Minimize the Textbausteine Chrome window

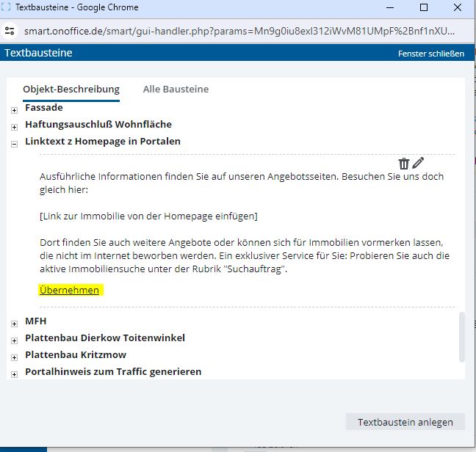coord(389,7)
